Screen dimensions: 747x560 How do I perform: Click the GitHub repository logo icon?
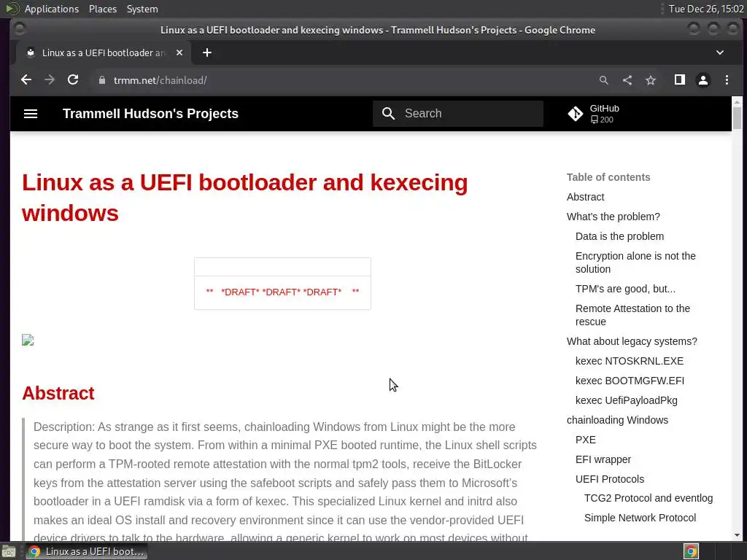click(576, 113)
